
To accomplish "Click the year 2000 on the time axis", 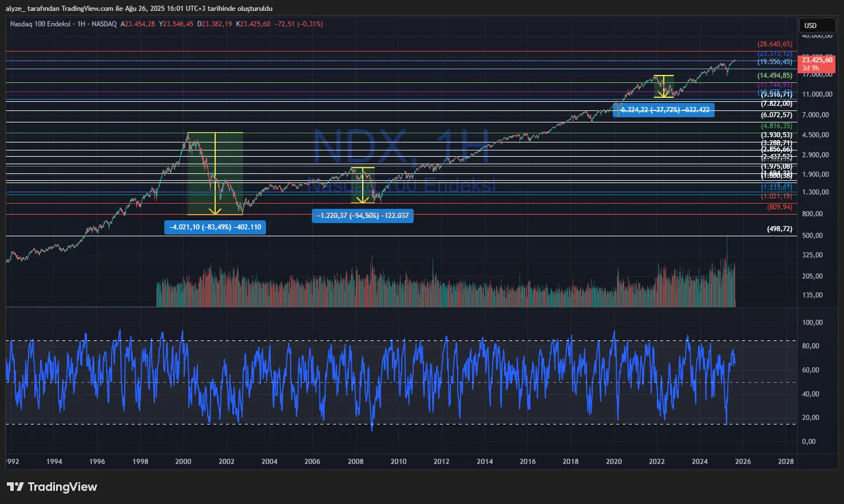I will (x=183, y=462).
